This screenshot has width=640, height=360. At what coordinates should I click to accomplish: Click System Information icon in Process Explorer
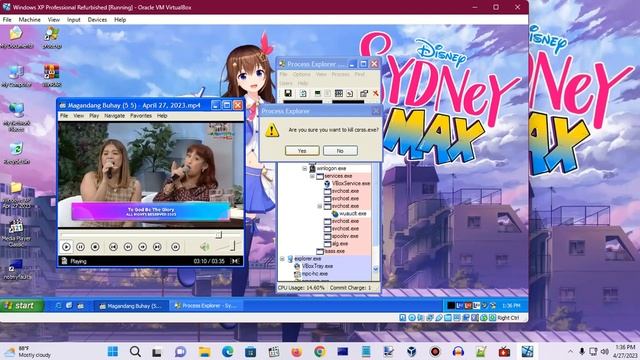click(318, 93)
